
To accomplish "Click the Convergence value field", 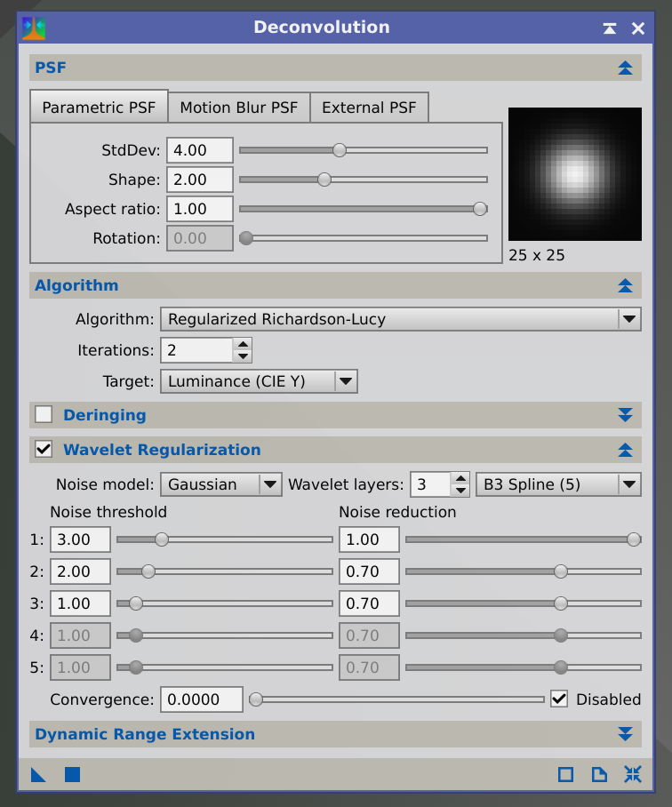I will (201, 699).
